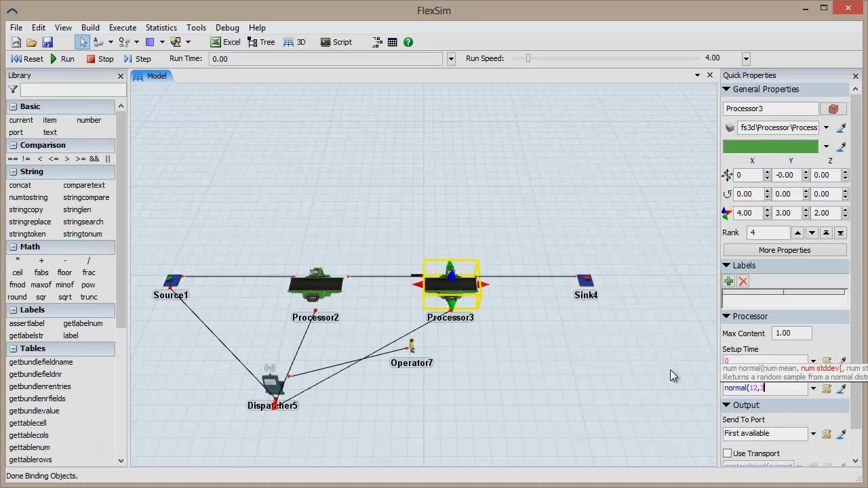
Task: Collapse the Comparison library group
Action: pos(13,145)
